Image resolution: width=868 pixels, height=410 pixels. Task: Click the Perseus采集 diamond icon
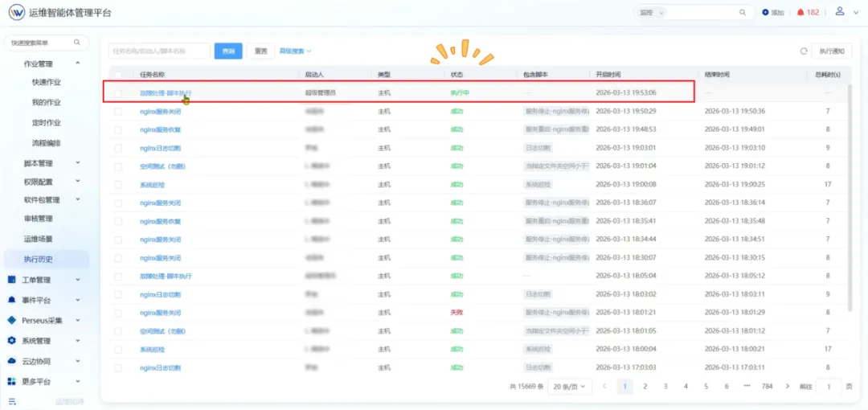[x=11, y=320]
